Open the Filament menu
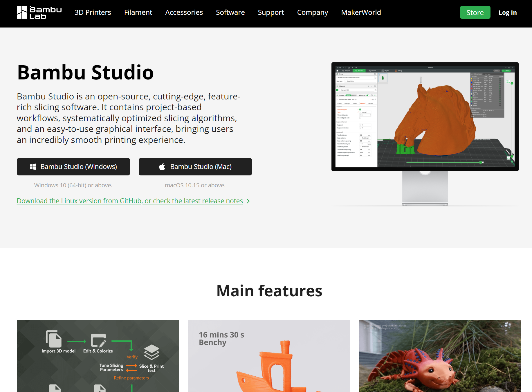Screen dimensions: 532x392 138,12
